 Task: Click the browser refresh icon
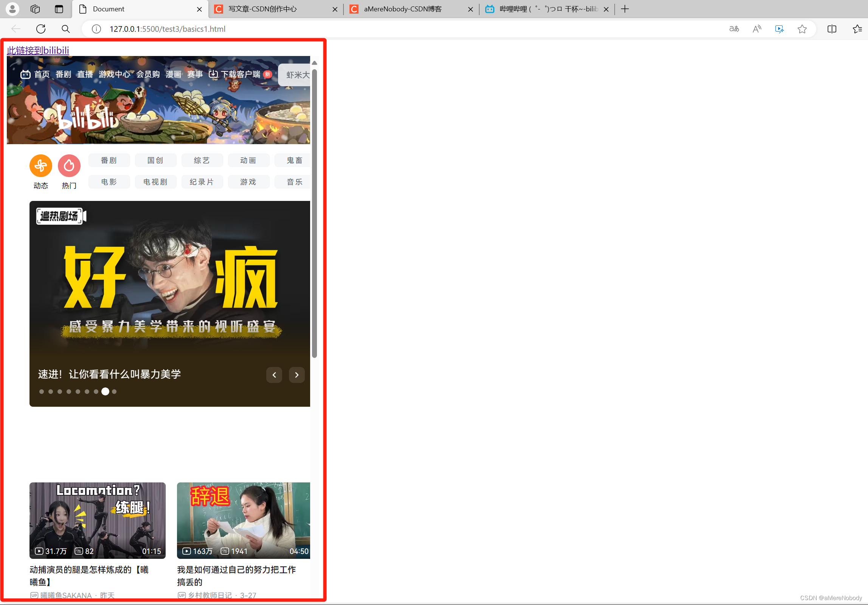coord(41,29)
